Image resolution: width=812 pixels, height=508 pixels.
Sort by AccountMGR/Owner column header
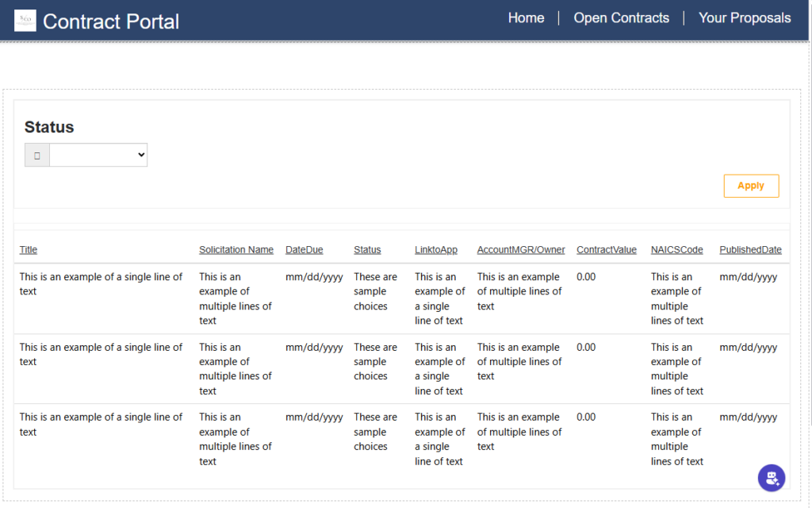pyautogui.click(x=521, y=250)
